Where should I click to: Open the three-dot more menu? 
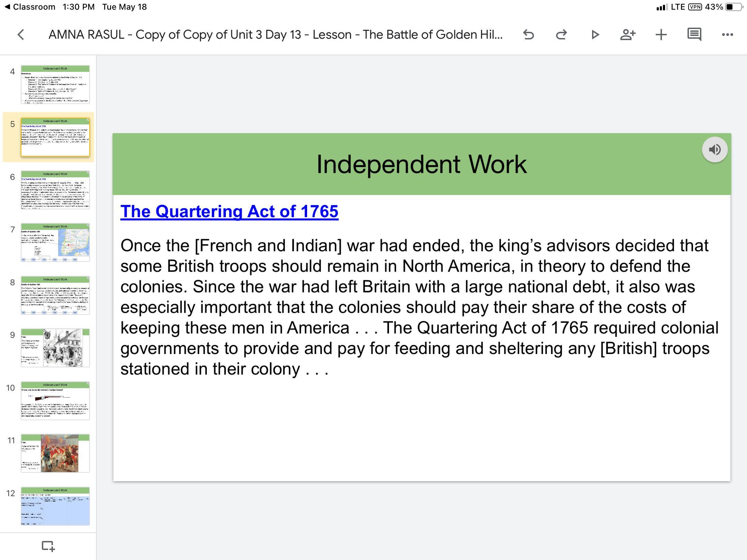click(727, 35)
